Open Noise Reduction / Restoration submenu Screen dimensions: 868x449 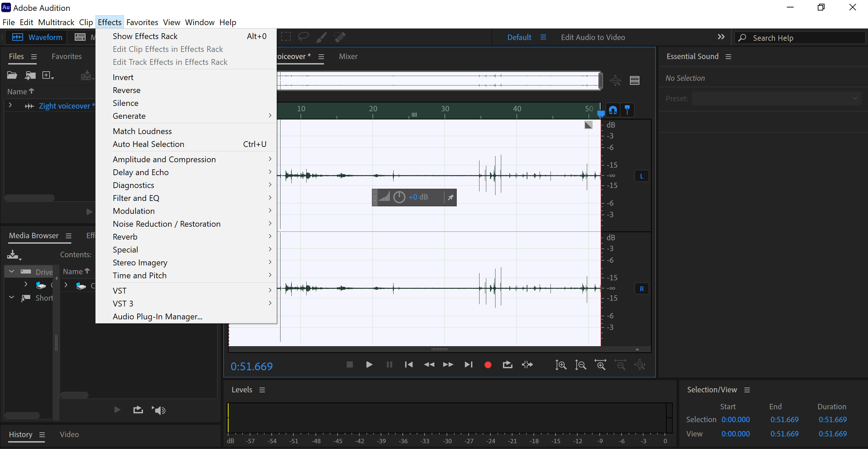pyautogui.click(x=186, y=224)
